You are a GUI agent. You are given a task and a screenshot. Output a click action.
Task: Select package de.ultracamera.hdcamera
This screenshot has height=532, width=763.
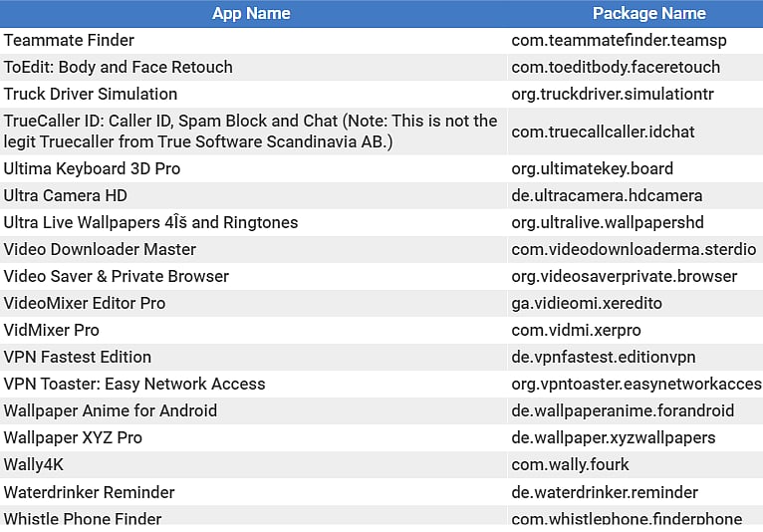tap(607, 195)
